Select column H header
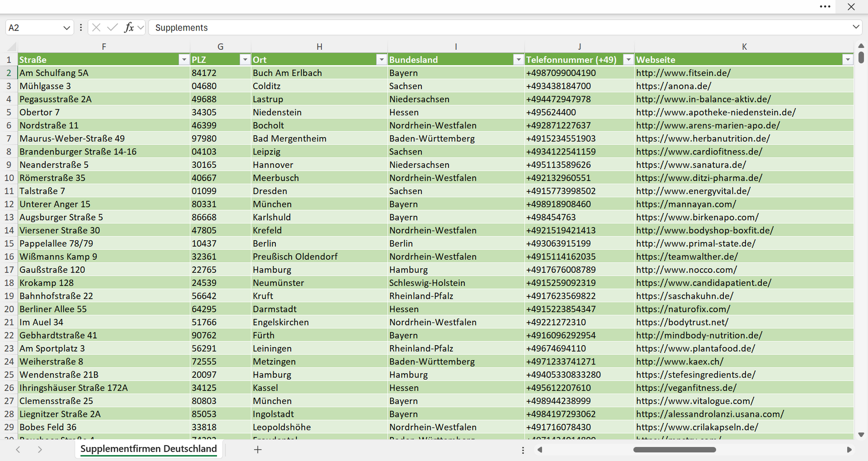 pos(319,47)
